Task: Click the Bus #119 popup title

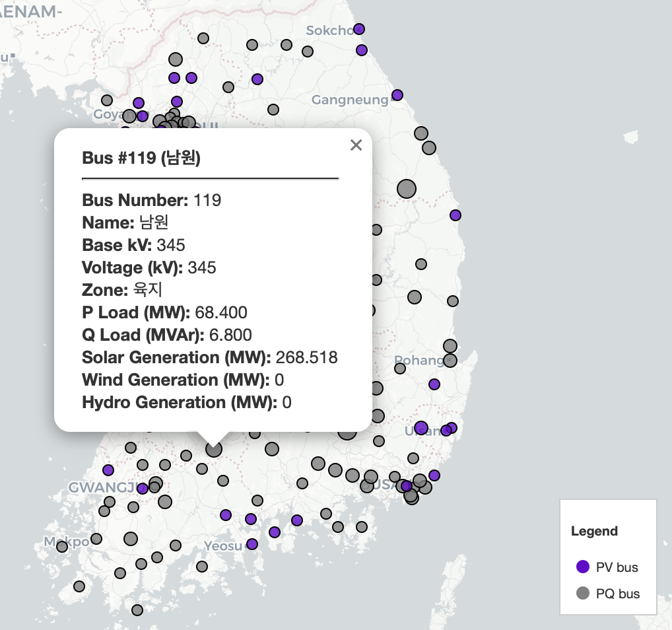Action: pos(141,158)
